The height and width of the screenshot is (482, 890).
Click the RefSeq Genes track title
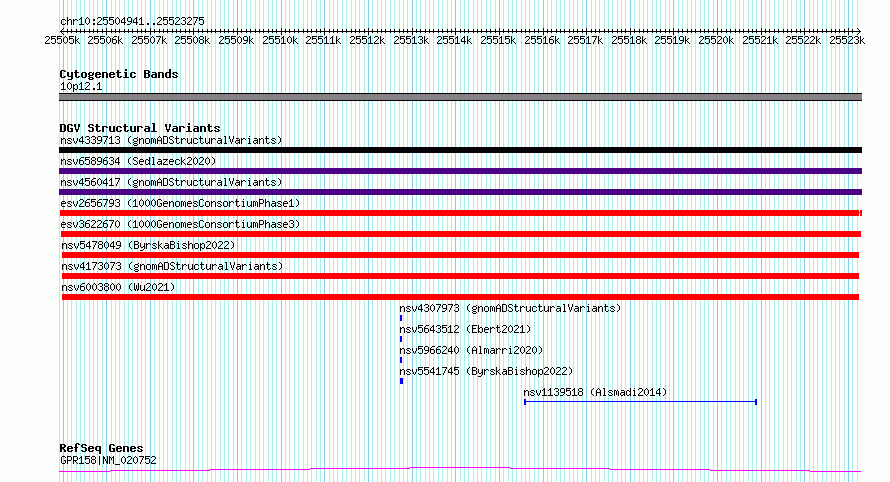coord(101,449)
